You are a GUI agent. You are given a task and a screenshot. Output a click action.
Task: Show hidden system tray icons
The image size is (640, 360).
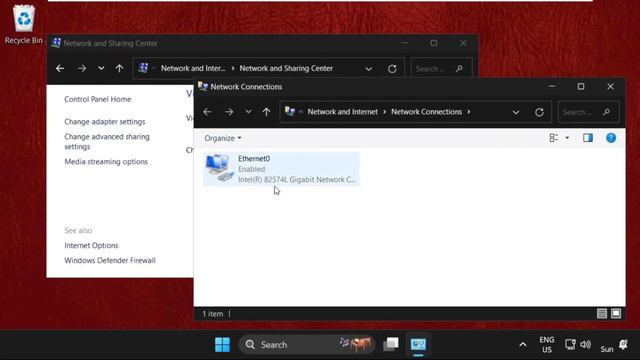click(523, 345)
